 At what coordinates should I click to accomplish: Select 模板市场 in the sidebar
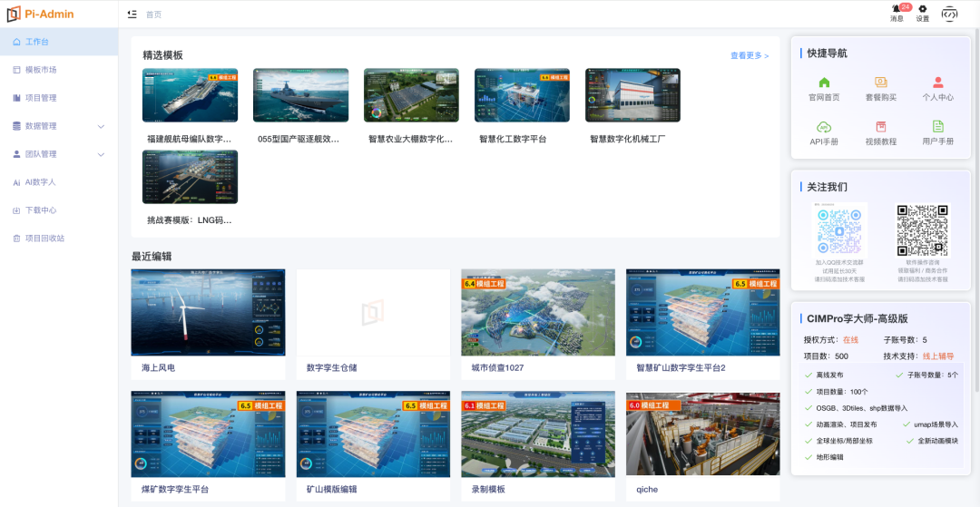[59, 70]
